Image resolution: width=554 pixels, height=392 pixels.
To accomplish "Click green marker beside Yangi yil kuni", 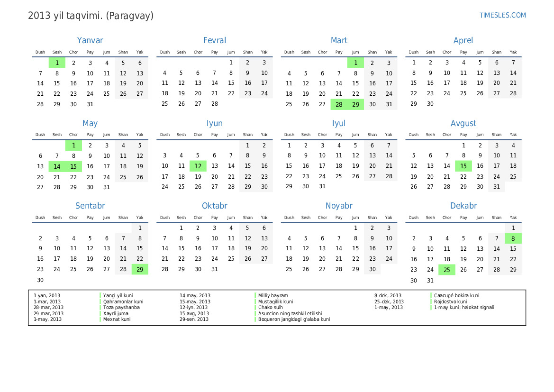I will (100, 295).
